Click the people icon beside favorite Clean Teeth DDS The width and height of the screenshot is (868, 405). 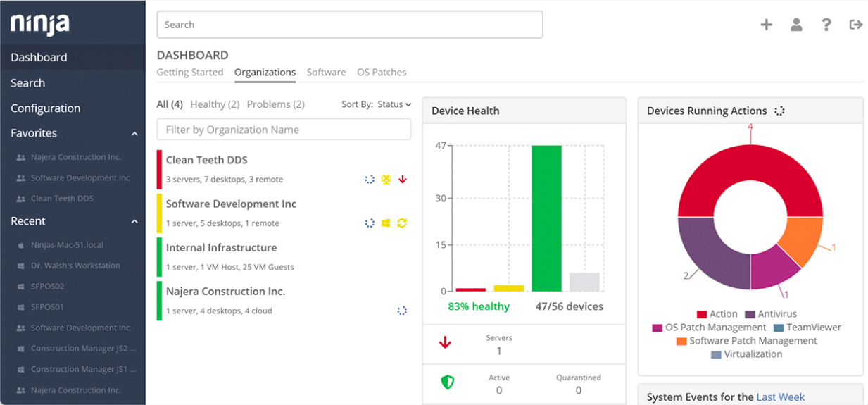coord(20,199)
